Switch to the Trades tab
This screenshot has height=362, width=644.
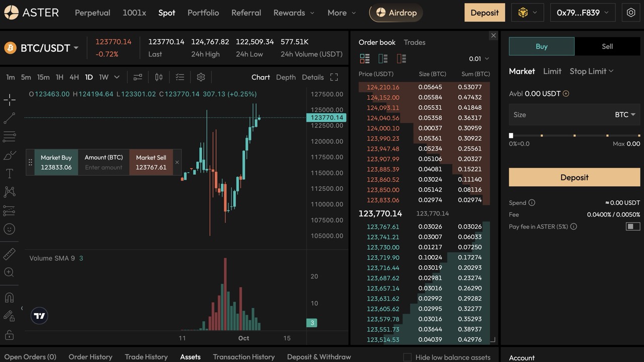pyautogui.click(x=415, y=42)
